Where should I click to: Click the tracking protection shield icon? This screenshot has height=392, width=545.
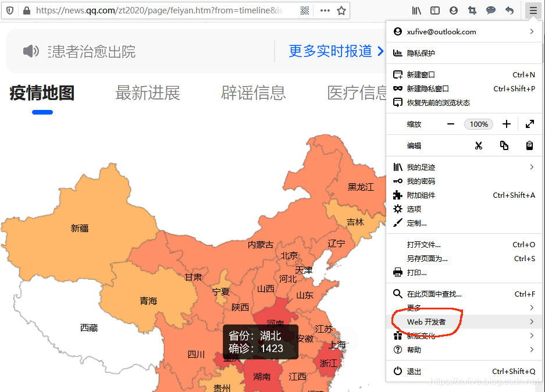[10, 11]
